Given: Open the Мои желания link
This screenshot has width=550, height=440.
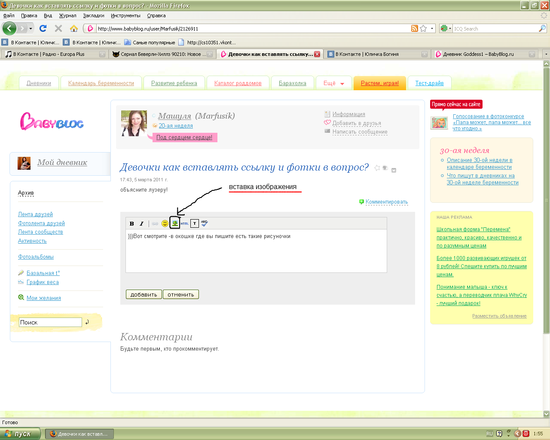Looking at the screenshot, I should tap(43, 298).
